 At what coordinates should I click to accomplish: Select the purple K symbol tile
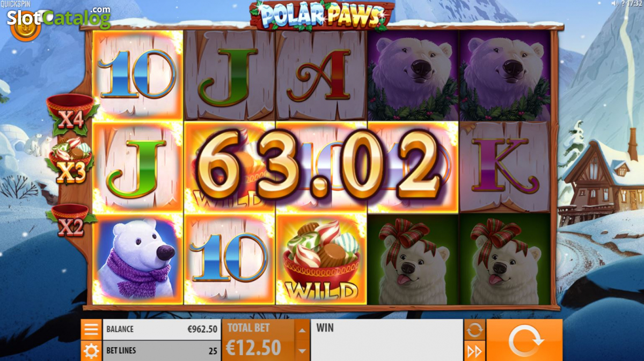click(x=504, y=167)
